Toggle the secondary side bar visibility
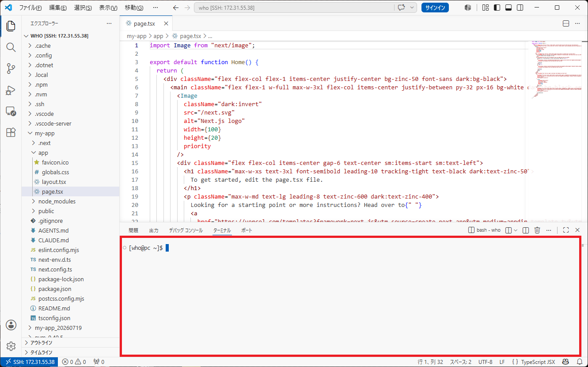 520,8
